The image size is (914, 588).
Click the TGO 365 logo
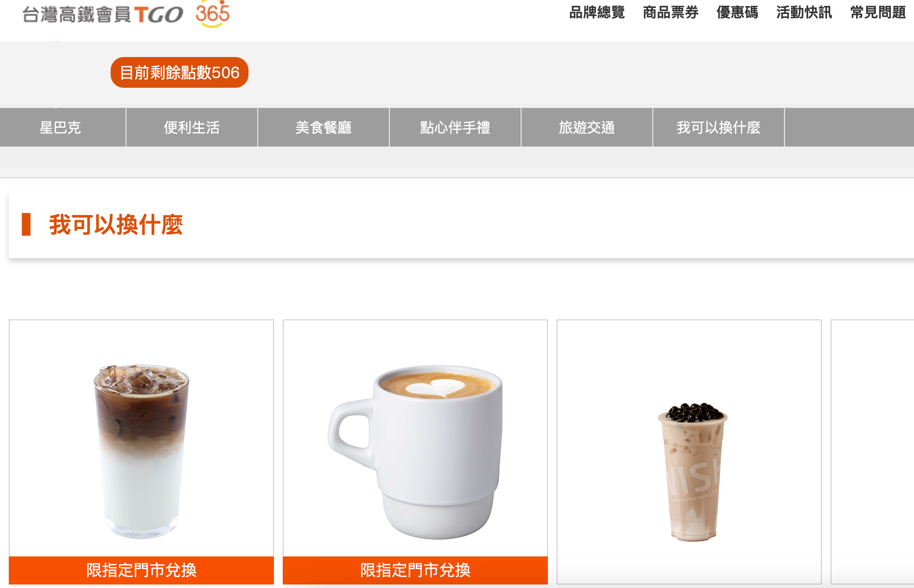click(126, 14)
